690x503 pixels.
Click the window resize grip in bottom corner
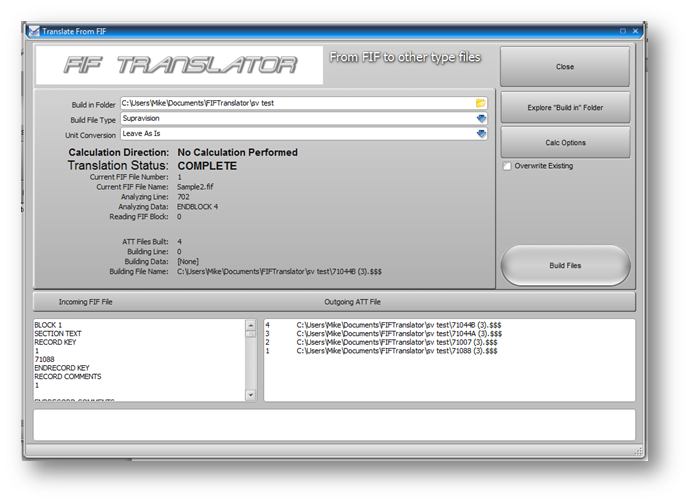tap(637, 453)
